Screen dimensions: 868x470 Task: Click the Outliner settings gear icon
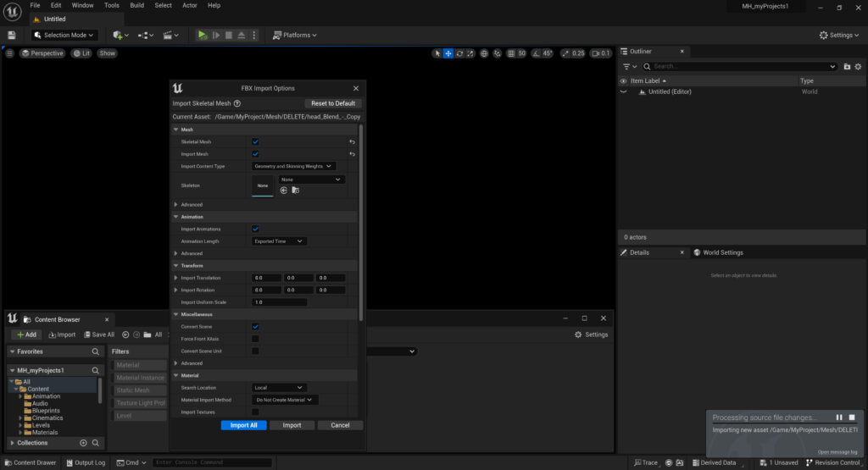pyautogui.click(x=858, y=66)
